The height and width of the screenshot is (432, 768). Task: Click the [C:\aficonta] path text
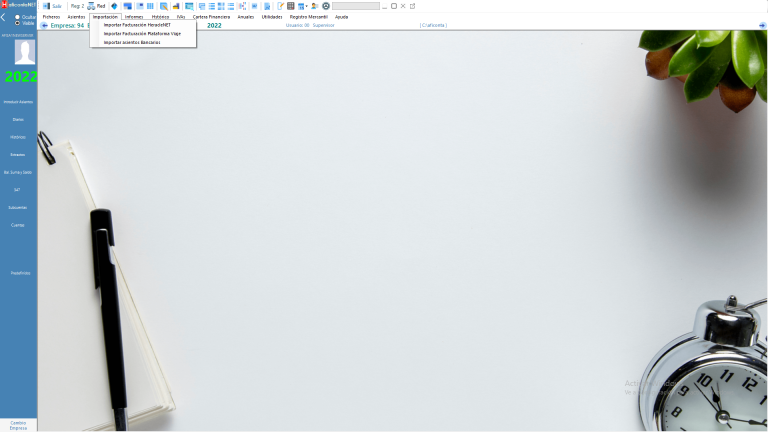[433, 25]
